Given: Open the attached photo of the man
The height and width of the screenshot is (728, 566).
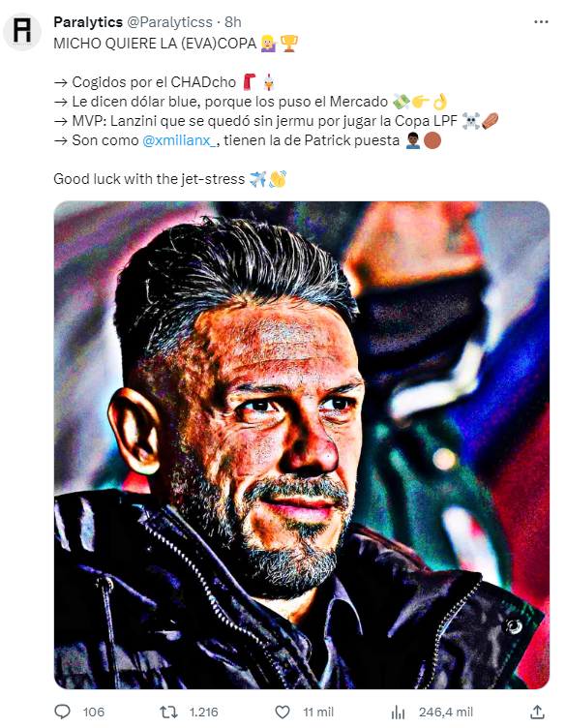Looking at the screenshot, I should click(302, 444).
